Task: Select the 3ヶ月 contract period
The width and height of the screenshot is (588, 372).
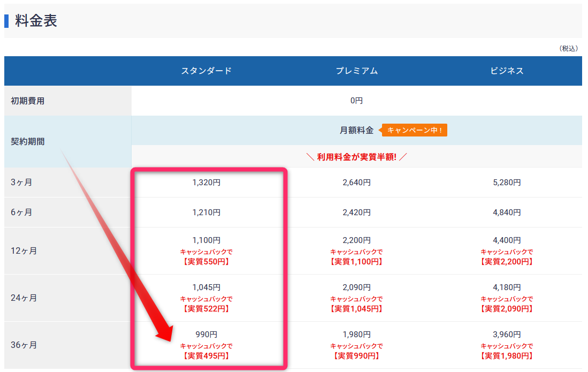Action: pyautogui.click(x=20, y=182)
